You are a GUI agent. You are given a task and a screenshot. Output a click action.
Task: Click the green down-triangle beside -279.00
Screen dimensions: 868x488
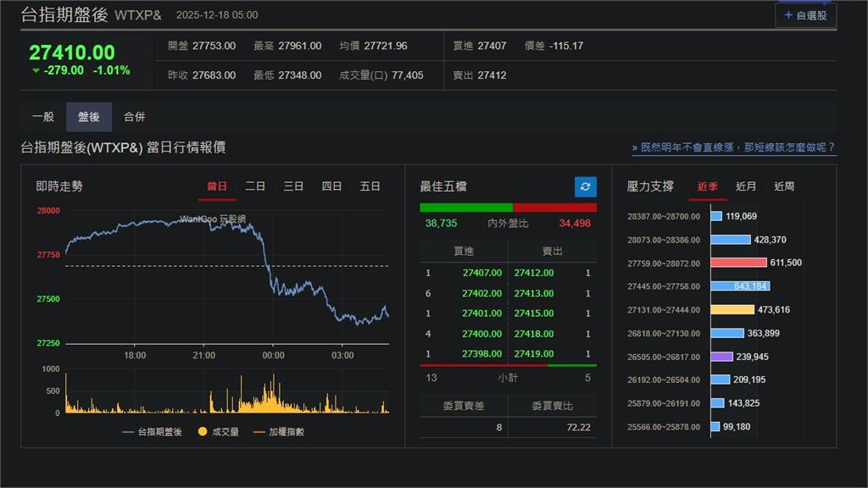coord(36,71)
